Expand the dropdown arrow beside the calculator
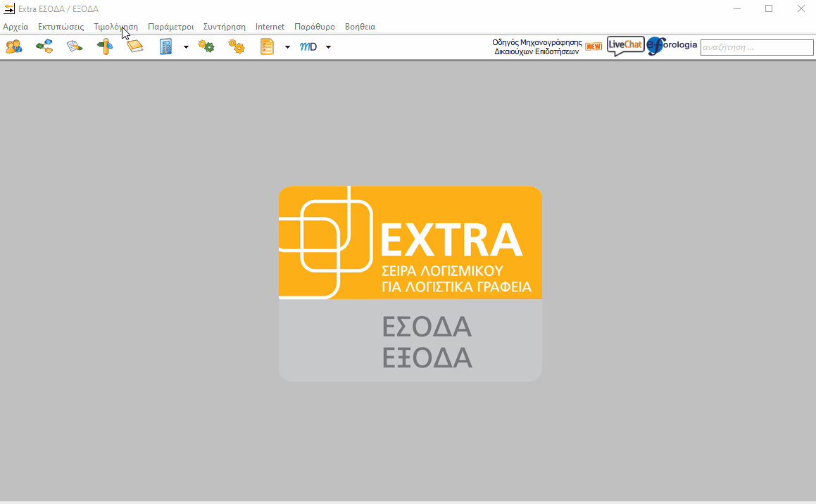Viewport: 816px width, 504px height. click(186, 47)
